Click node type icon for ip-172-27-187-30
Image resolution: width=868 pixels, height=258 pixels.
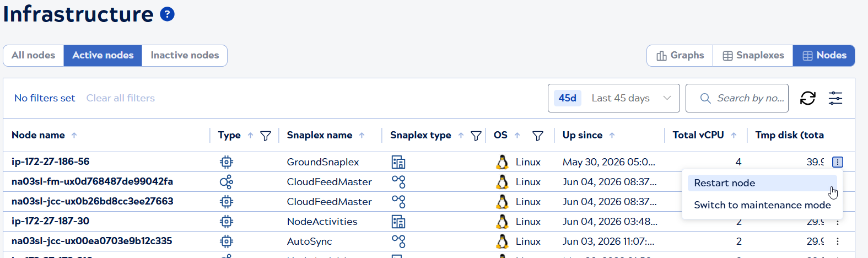226,222
